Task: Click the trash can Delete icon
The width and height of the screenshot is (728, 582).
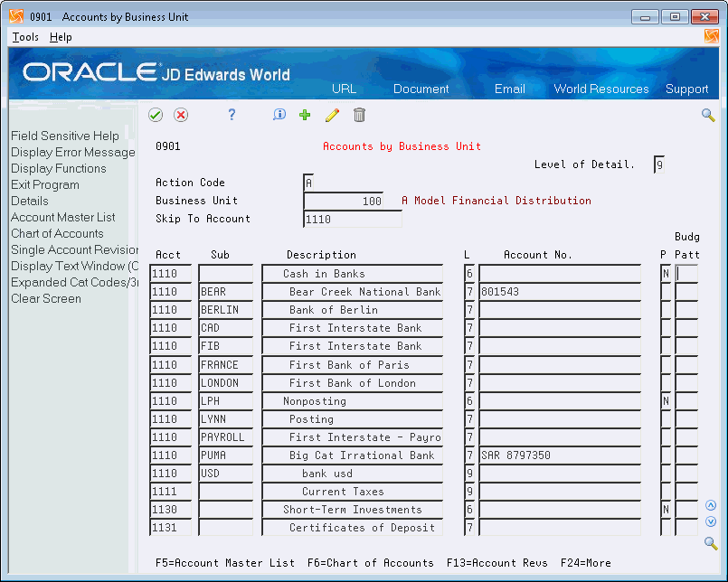Action: [x=359, y=115]
